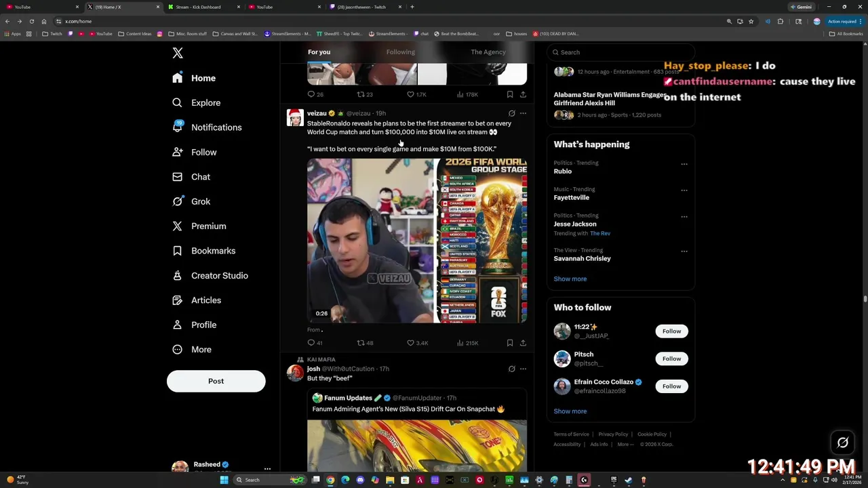Play the StableRonaldo video thumbnail
The height and width of the screenshot is (488, 868).
[417, 241]
